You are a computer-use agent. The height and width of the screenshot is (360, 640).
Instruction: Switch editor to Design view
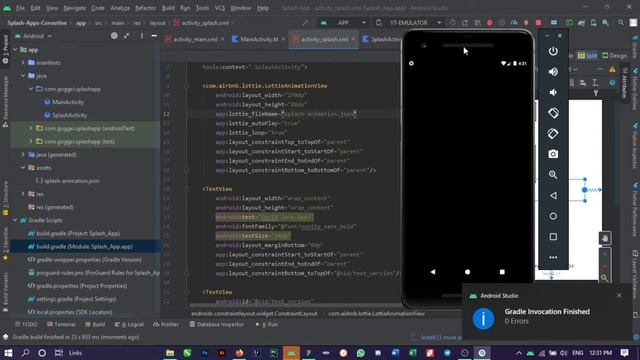(615, 56)
